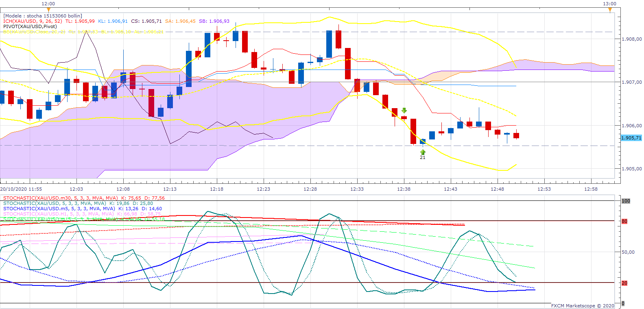Click the orange marker under the 12:00 label
This screenshot has height=309, width=644.
tap(48, 9)
